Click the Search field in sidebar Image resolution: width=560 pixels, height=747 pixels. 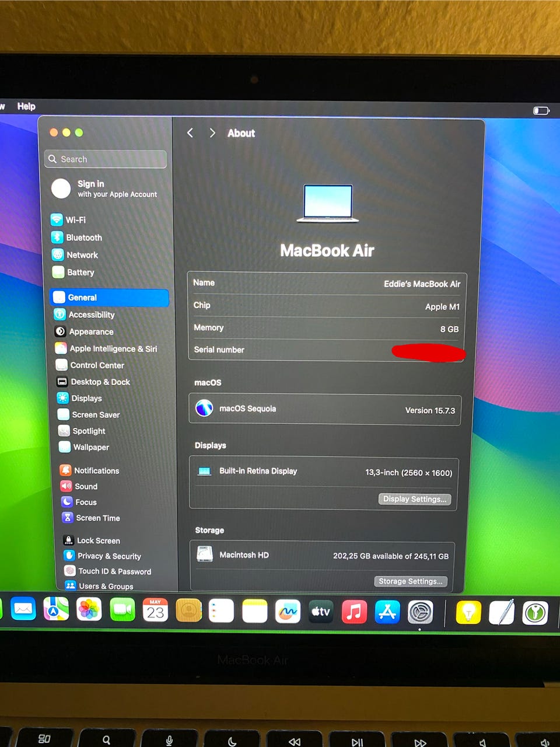pos(106,159)
